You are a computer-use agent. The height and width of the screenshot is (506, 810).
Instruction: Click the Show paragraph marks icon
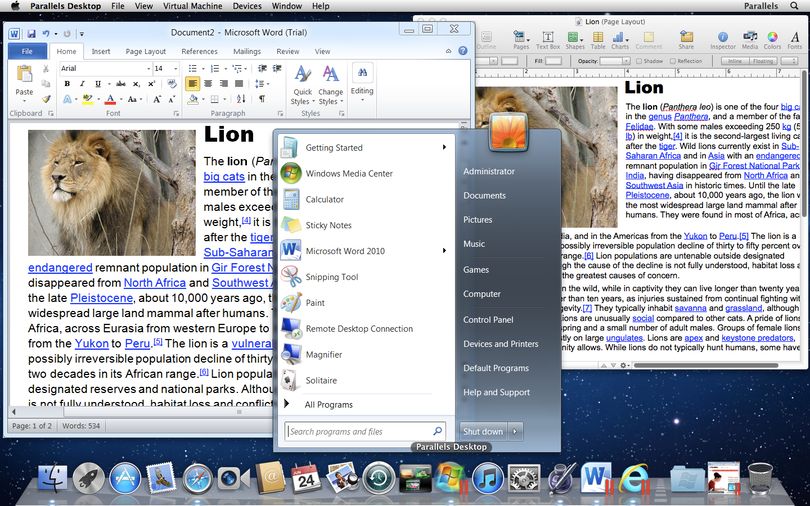262,99
